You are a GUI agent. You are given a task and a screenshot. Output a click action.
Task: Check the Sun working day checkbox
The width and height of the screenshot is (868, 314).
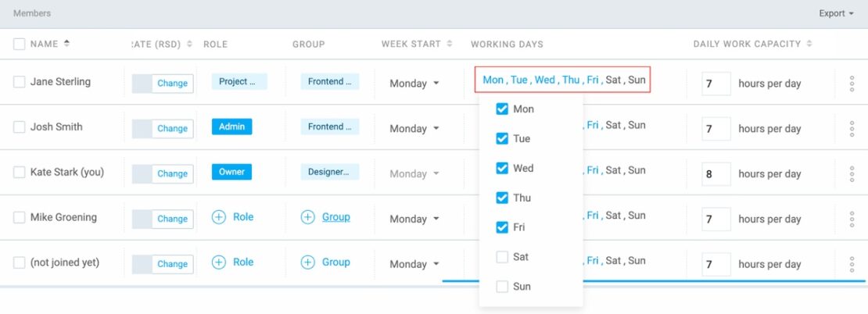point(502,287)
